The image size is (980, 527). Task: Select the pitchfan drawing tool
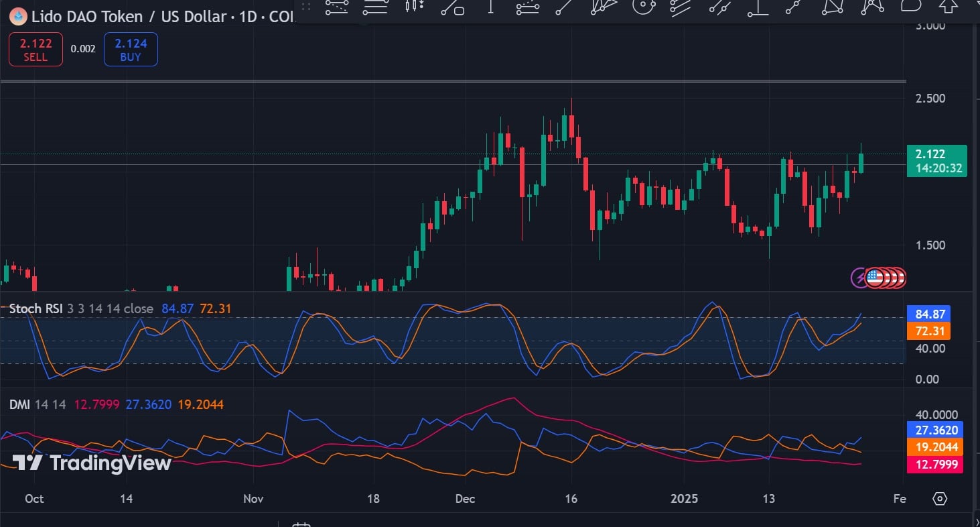pyautogui.click(x=604, y=6)
